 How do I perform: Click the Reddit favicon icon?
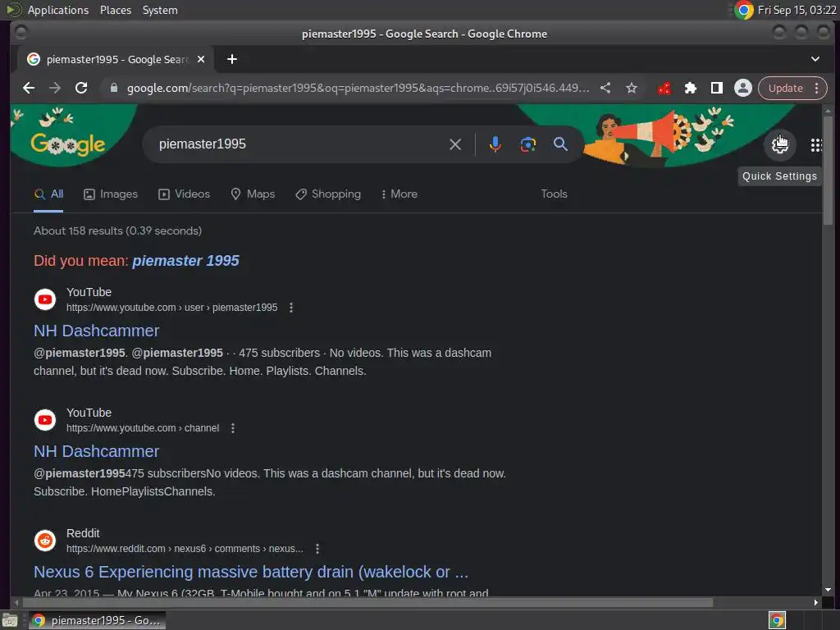click(45, 541)
